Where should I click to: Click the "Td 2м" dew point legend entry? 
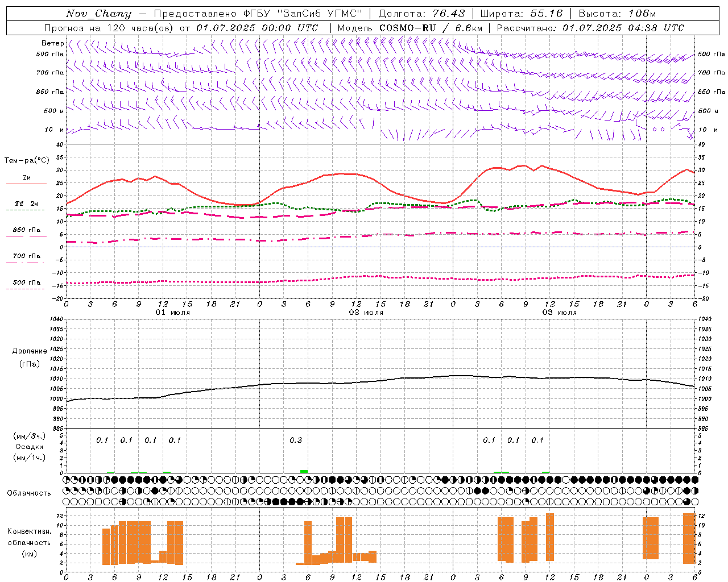[x=27, y=203]
